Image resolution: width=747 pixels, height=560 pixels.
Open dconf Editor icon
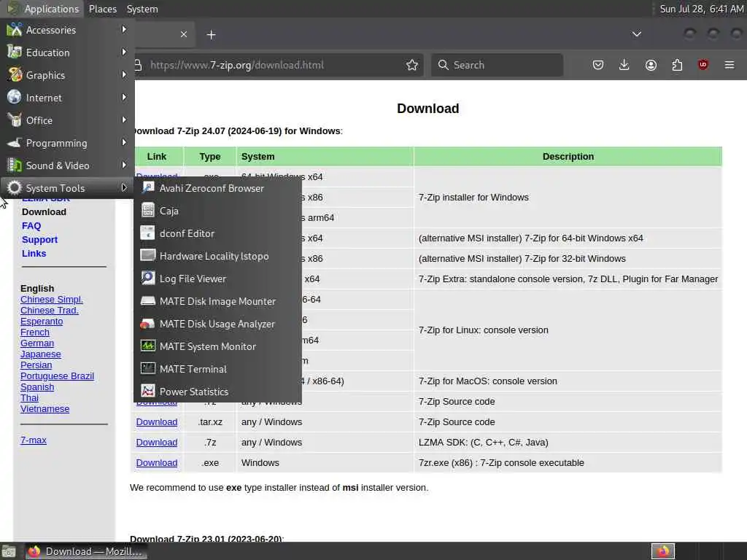(x=147, y=233)
